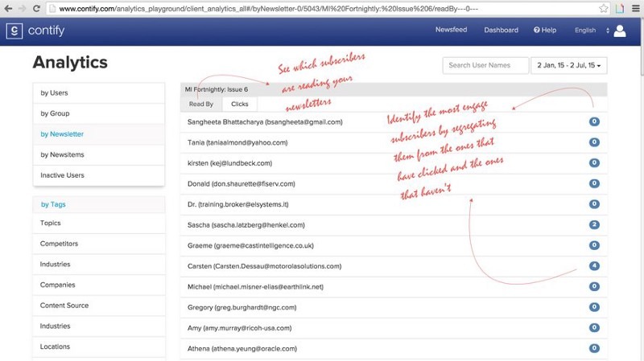Select Amy (amy.murray@ricoh-usa.com) row
The height and width of the screenshot is (361, 644).
[x=394, y=328]
